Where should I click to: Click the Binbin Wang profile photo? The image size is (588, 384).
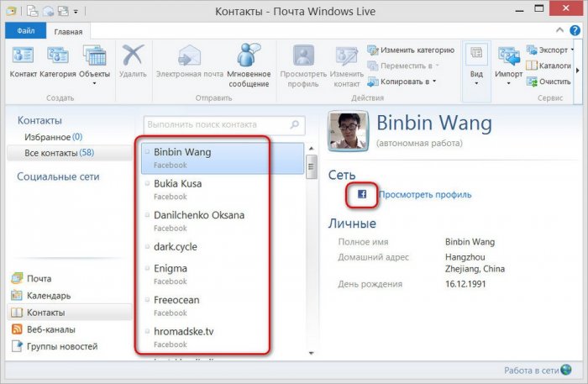(348, 131)
